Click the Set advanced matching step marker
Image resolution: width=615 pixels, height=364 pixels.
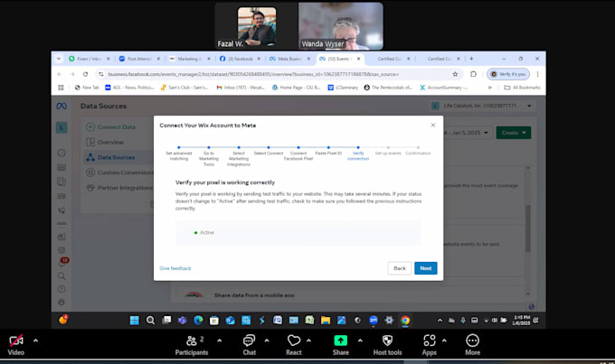pyautogui.click(x=179, y=148)
